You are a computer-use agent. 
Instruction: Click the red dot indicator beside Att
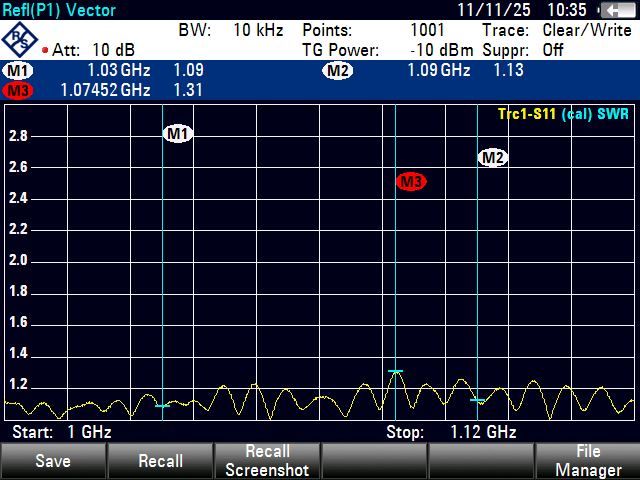click(x=45, y=50)
